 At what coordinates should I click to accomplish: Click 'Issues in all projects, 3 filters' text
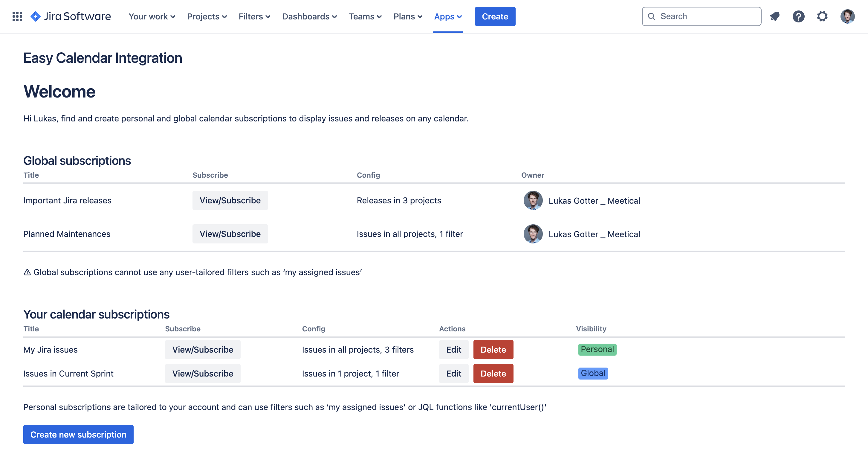click(x=358, y=350)
